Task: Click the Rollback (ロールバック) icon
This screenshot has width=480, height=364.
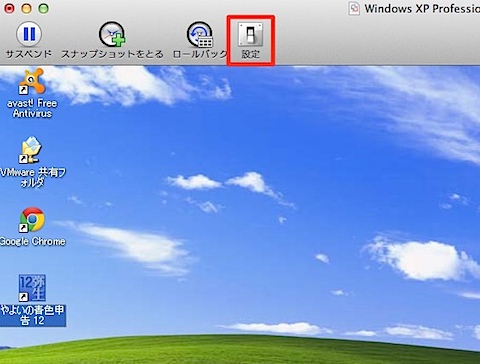Action: coord(199,34)
